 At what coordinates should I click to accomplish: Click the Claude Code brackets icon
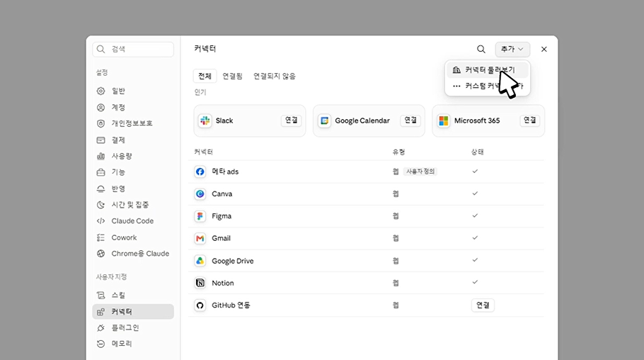(x=100, y=221)
